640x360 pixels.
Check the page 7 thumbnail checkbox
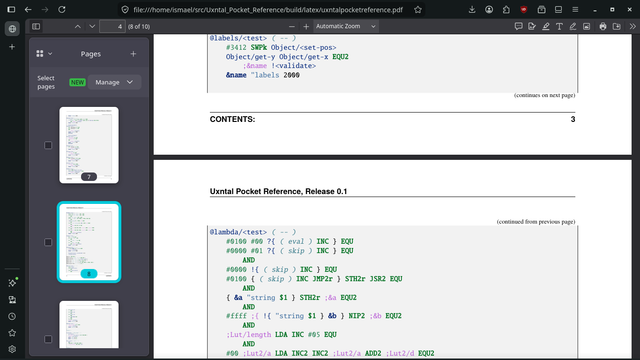(x=48, y=145)
